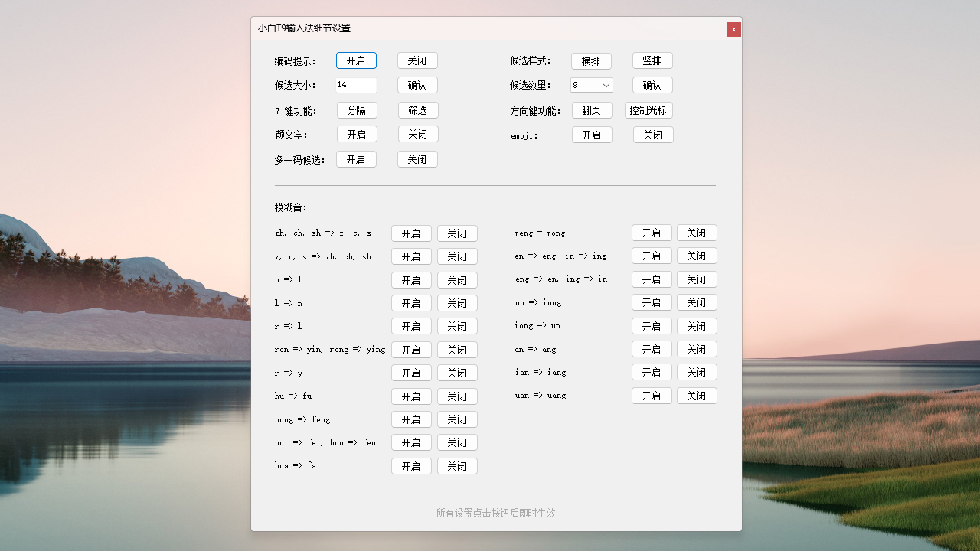Viewport: 980px width, 551px height.
Task: Confirm the 候选大小 value
Action: (x=417, y=85)
